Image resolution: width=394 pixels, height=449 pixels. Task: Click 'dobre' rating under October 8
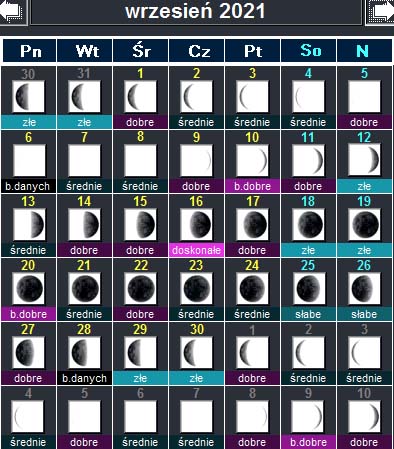252,442
